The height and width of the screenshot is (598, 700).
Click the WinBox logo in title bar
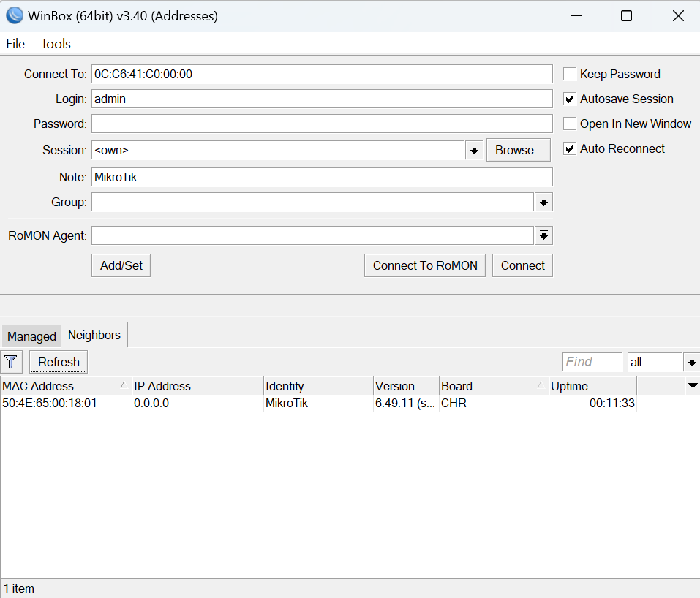pos(15,15)
